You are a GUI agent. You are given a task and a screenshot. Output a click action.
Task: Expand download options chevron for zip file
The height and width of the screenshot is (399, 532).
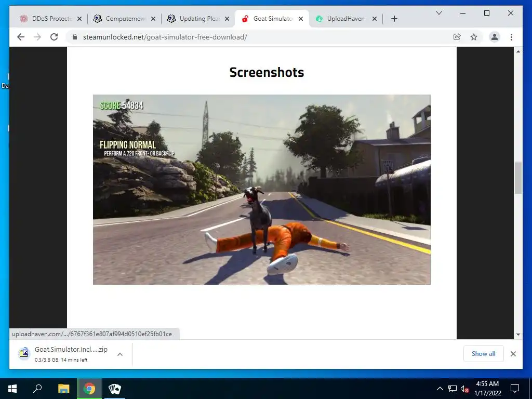(120, 354)
